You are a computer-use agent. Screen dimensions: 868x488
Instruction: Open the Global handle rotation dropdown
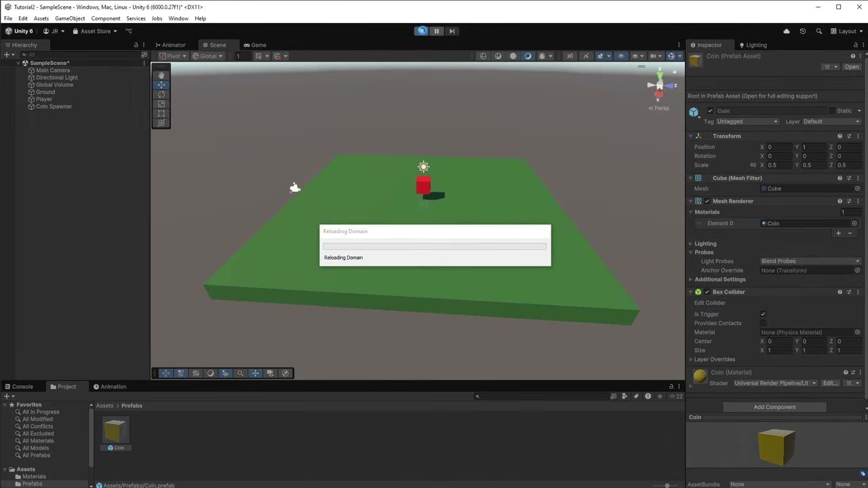click(208, 56)
